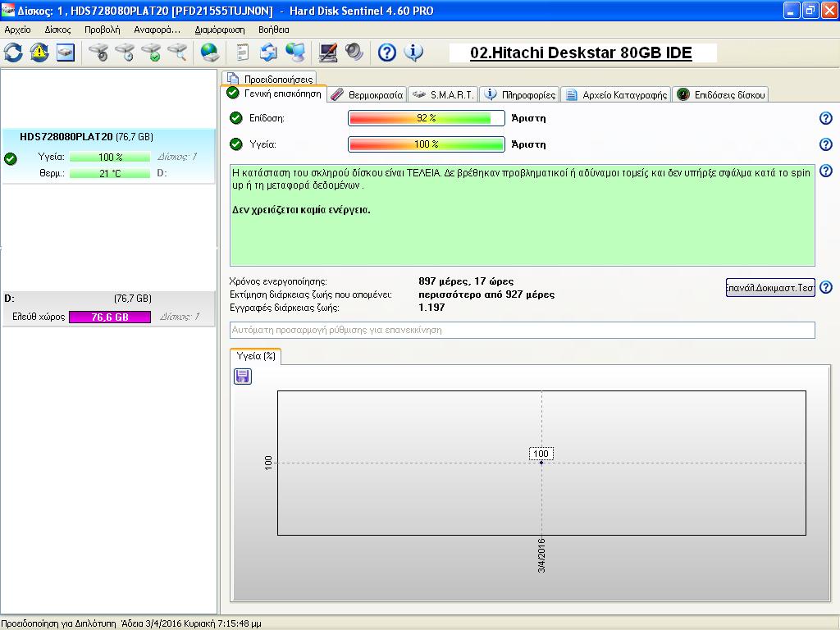840x630 pixels.
Task: Click the disk icon with green checkmark
Action: tap(151, 52)
